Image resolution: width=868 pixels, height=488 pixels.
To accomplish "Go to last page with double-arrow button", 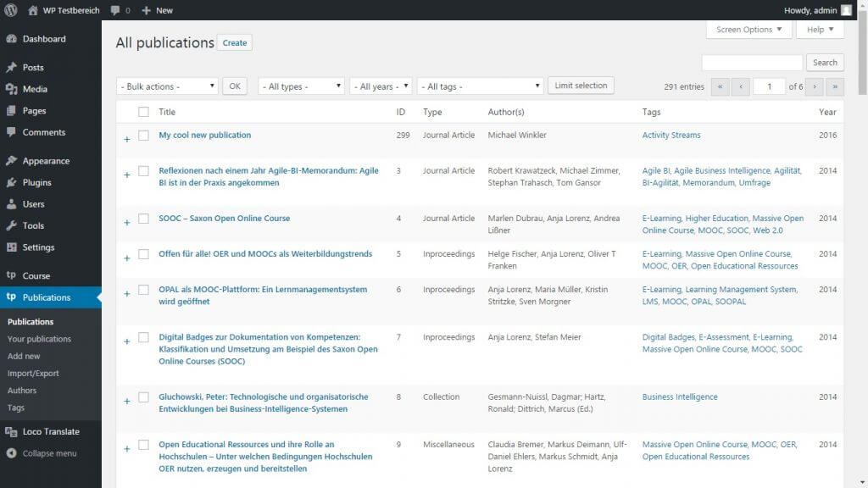I will [835, 86].
